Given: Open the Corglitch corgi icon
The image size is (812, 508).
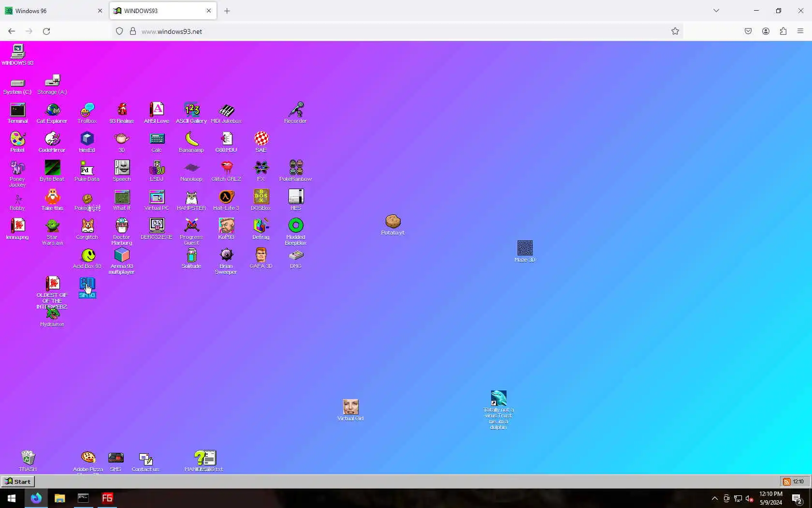Looking at the screenshot, I should [x=87, y=229].
